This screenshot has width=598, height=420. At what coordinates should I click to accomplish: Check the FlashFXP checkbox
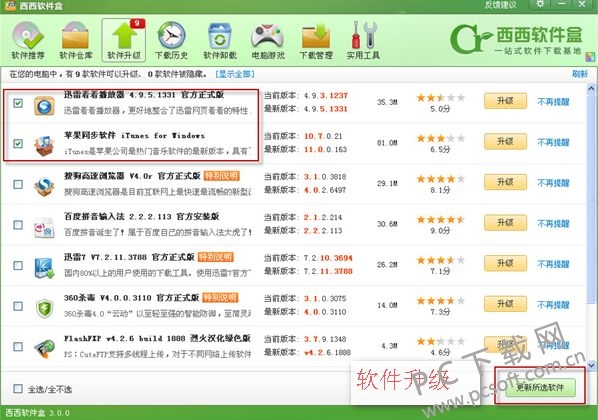[18, 346]
